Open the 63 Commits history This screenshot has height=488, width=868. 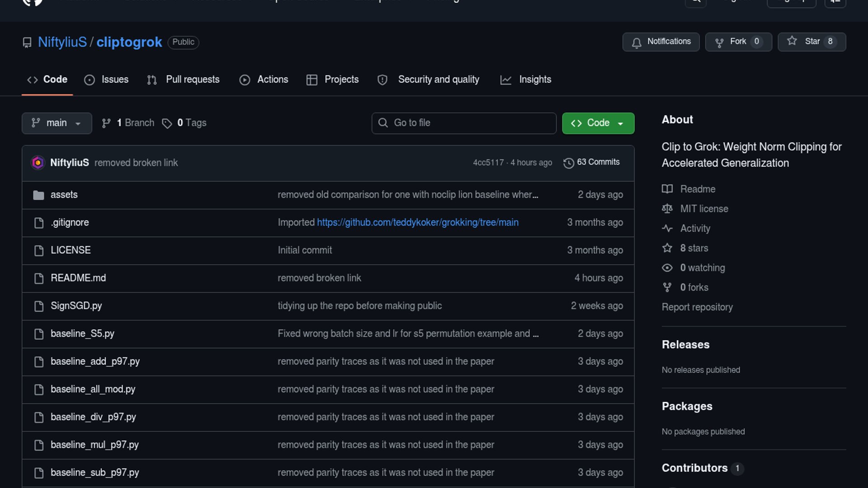tap(591, 162)
